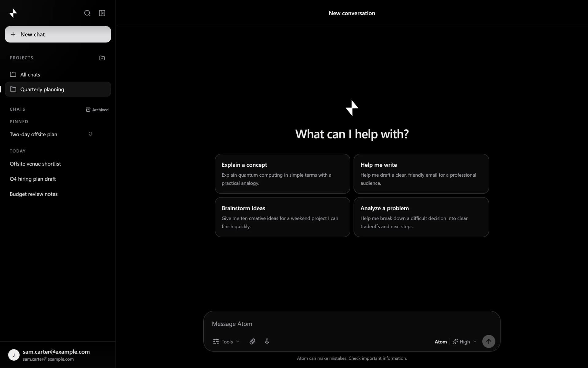Start voice input with microphone icon
588x368 pixels.
267,342
